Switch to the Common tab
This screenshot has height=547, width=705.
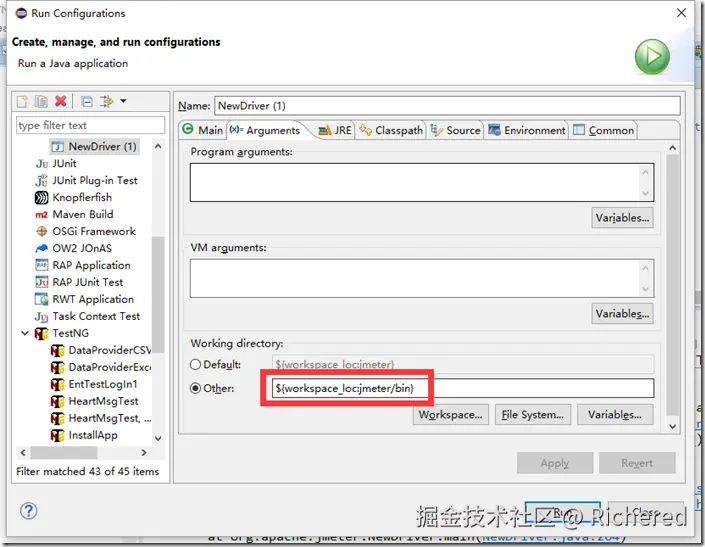click(604, 130)
